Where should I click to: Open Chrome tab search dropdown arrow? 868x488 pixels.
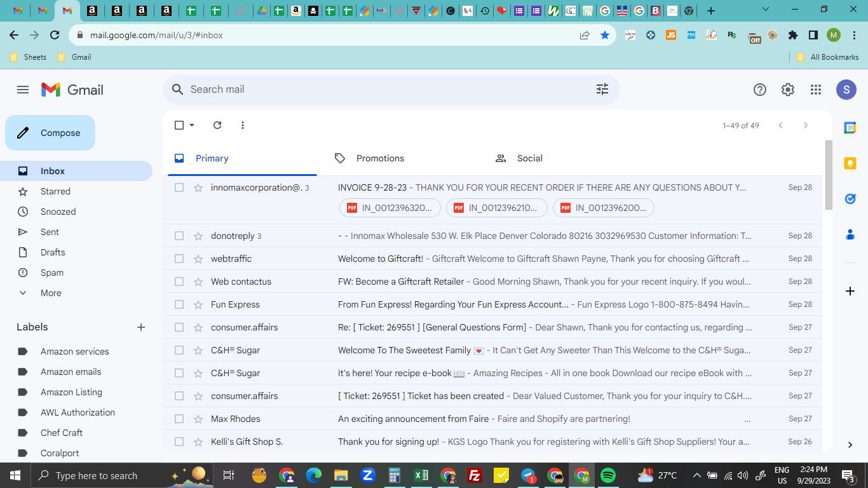[766, 10]
